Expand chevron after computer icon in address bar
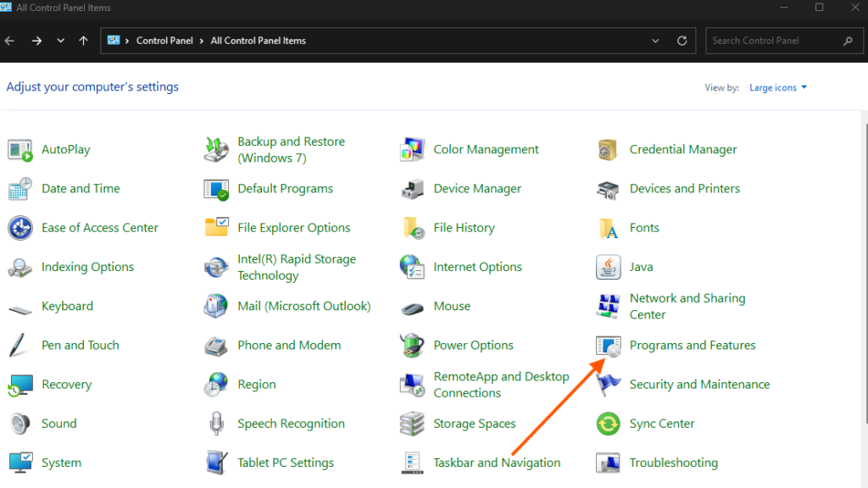Viewport: 868px width, 488px height. (x=127, y=41)
